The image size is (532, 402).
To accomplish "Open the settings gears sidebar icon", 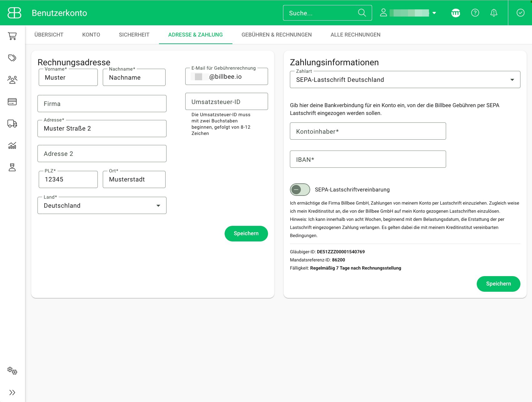I will click(12, 371).
